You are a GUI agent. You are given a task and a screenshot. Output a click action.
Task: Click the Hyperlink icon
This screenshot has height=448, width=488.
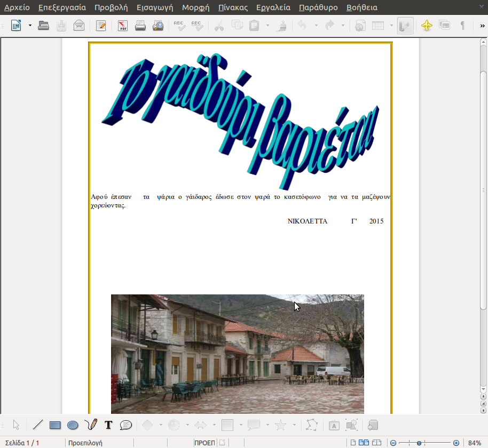(360, 26)
